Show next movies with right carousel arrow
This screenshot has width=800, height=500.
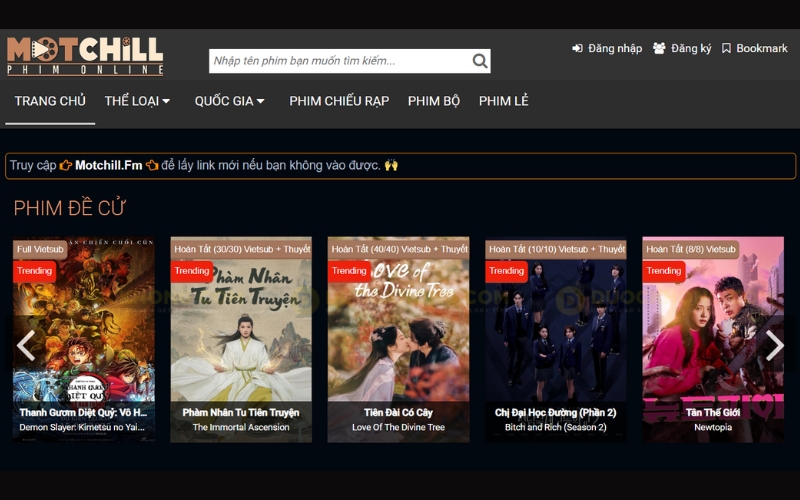coord(774,345)
